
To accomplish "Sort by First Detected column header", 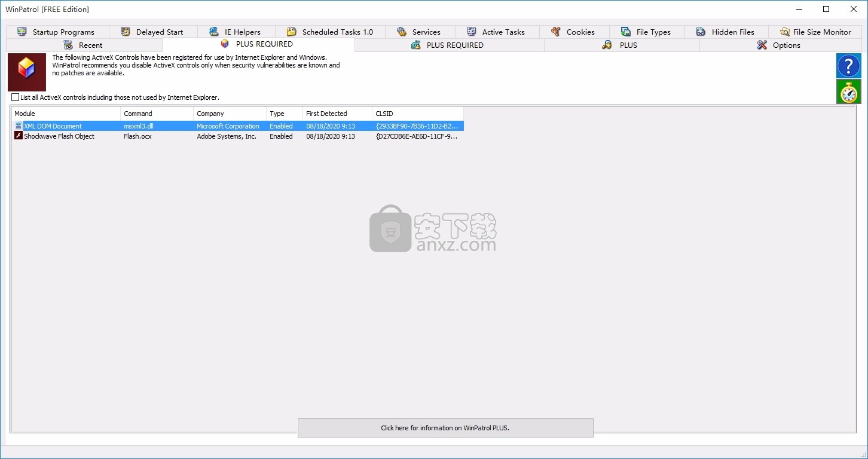I will [337, 114].
